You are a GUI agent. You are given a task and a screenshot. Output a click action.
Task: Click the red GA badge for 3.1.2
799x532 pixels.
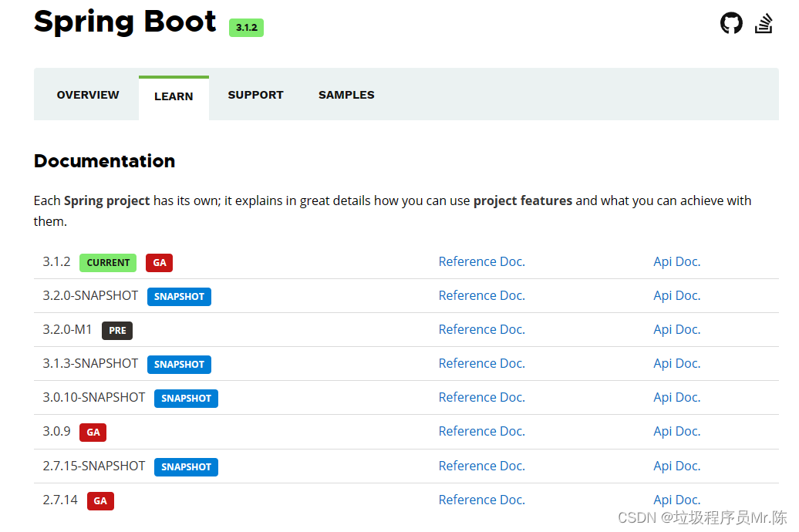coord(160,262)
